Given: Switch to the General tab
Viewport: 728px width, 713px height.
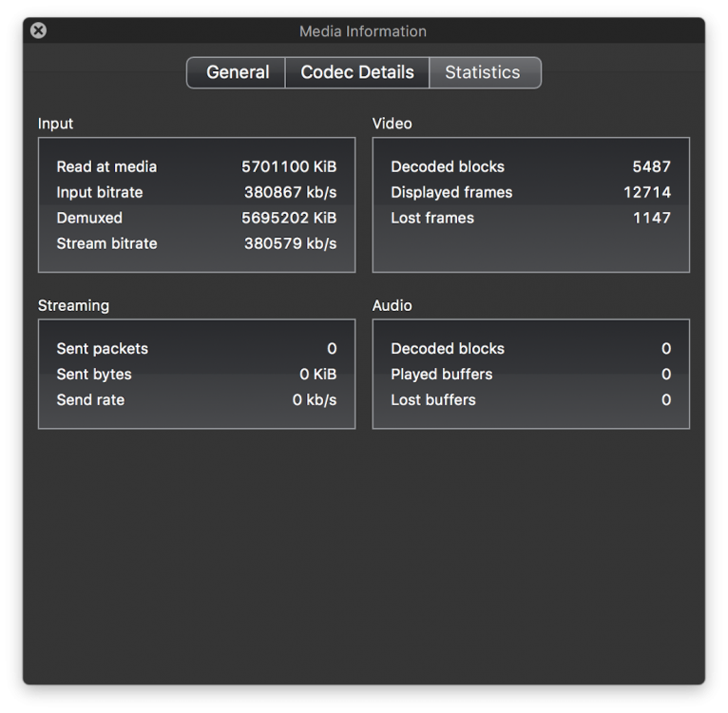Looking at the screenshot, I should (237, 72).
